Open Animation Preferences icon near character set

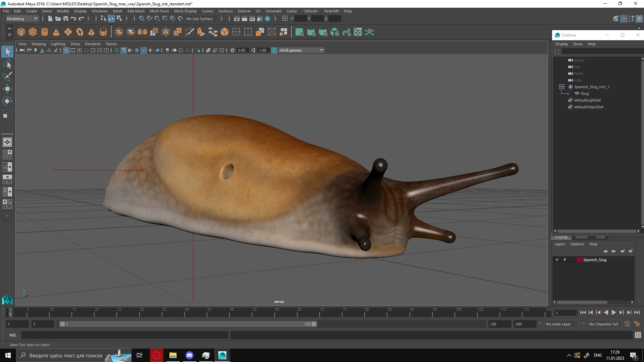tap(637, 324)
